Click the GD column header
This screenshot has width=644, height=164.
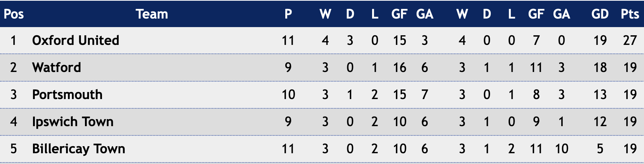[600, 14]
